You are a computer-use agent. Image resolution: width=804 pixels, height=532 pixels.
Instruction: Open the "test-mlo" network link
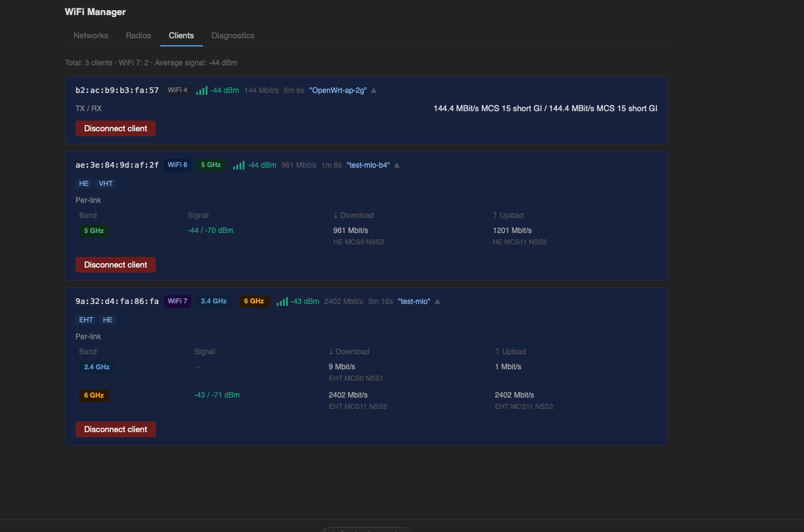(x=414, y=301)
